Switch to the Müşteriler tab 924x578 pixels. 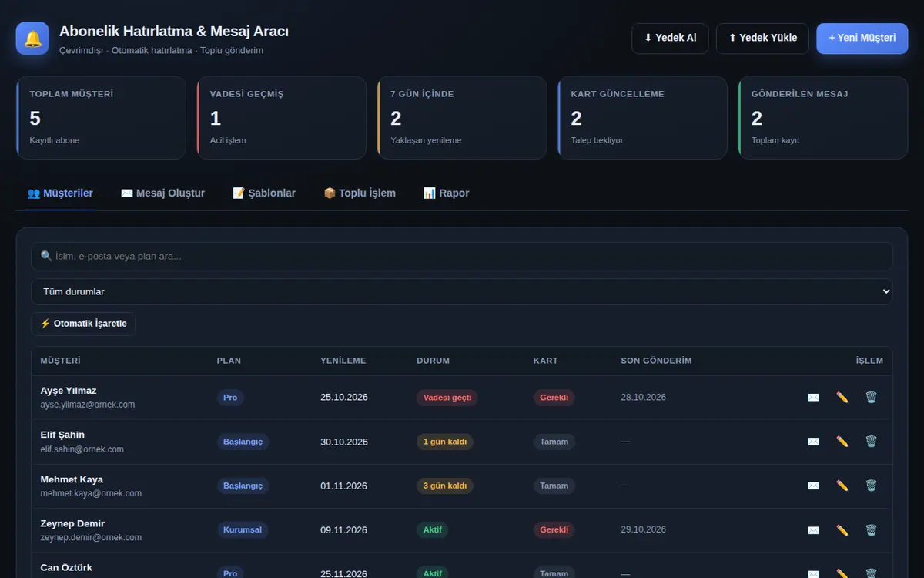[60, 193]
